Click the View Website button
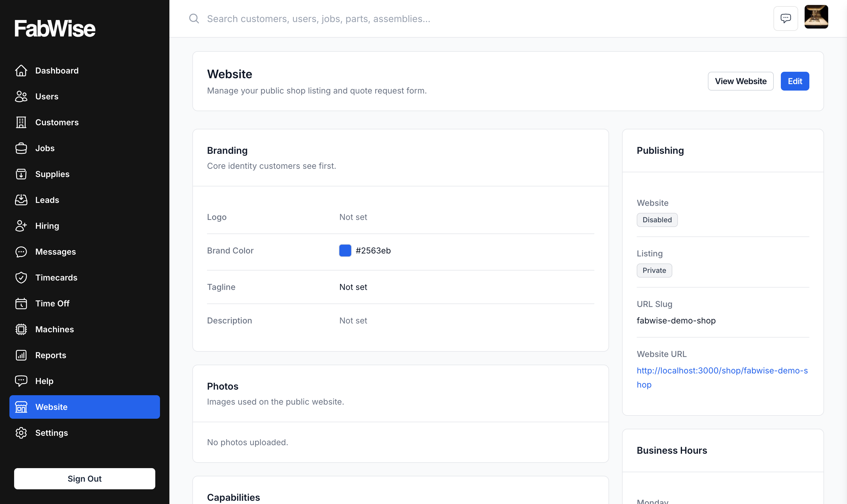Image resolution: width=847 pixels, height=504 pixels. point(741,81)
